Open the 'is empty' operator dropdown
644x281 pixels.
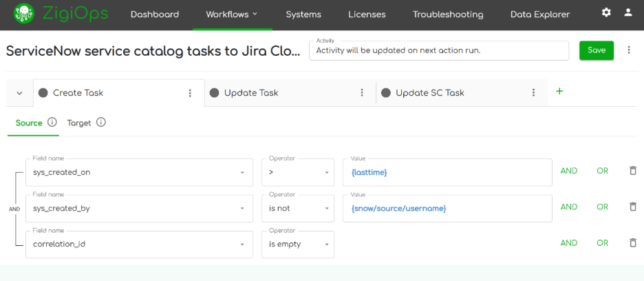298,244
